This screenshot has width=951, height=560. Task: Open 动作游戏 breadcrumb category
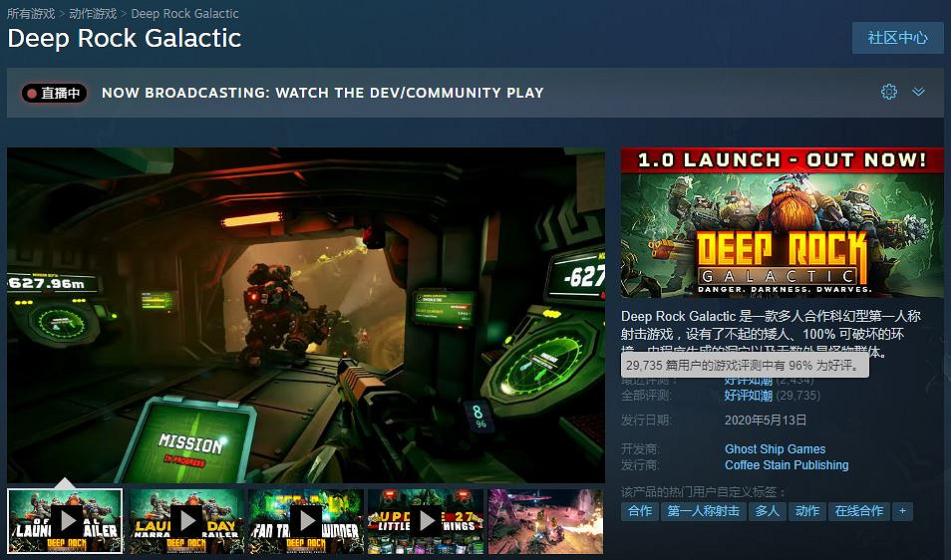click(93, 14)
